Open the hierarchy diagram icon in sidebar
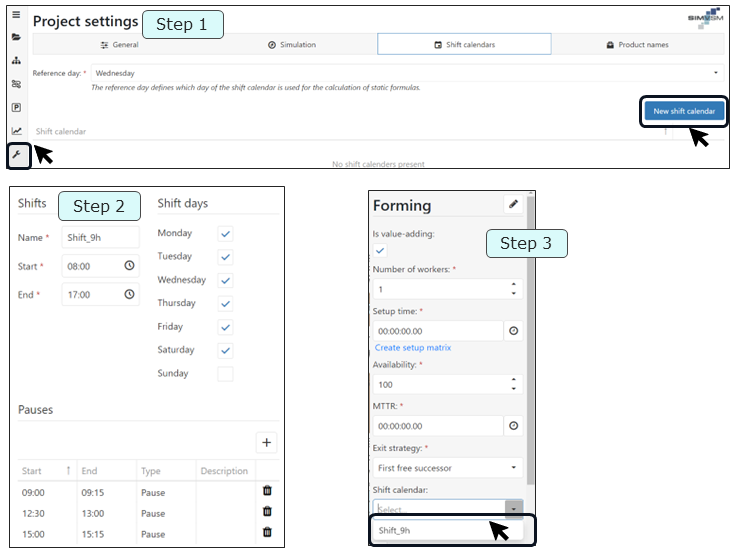This screenshot has height=552, width=738. tap(16, 60)
